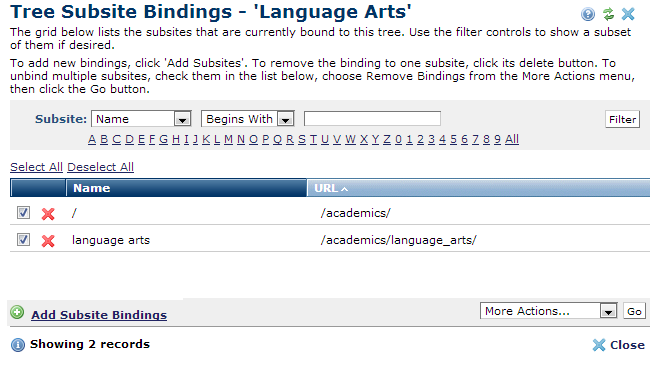
Task: Delete the '/' subsite binding
Action: [x=48, y=214]
